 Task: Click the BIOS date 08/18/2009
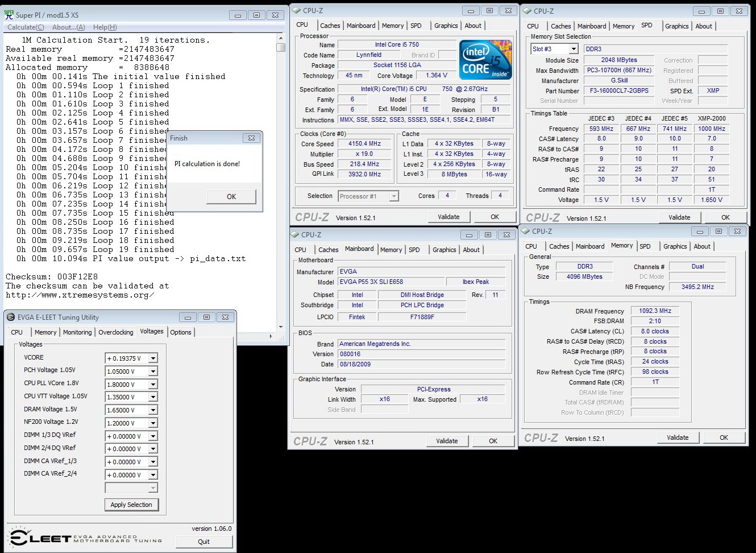[x=421, y=365]
